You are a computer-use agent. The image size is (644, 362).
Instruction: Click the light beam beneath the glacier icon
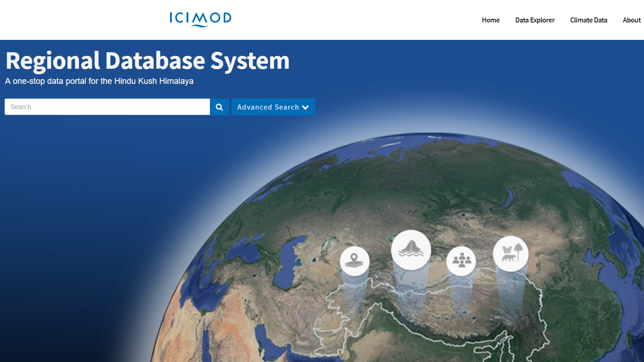(411, 293)
